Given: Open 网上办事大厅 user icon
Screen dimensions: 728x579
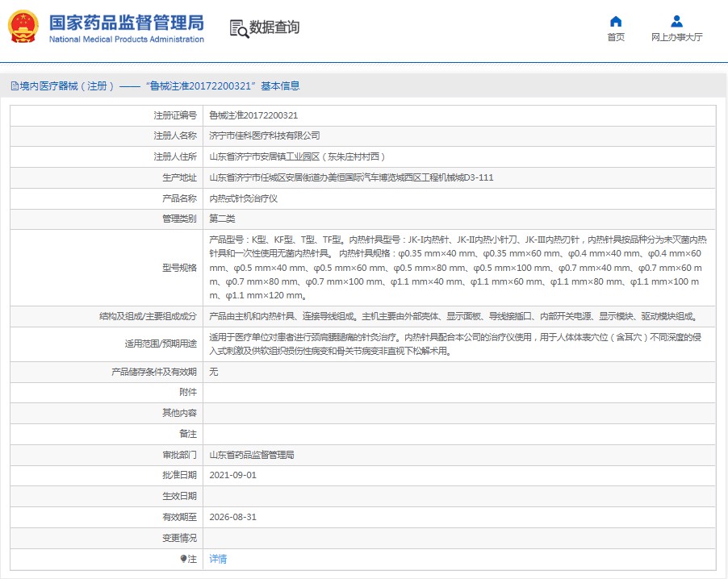Looking at the screenshot, I should [676, 21].
